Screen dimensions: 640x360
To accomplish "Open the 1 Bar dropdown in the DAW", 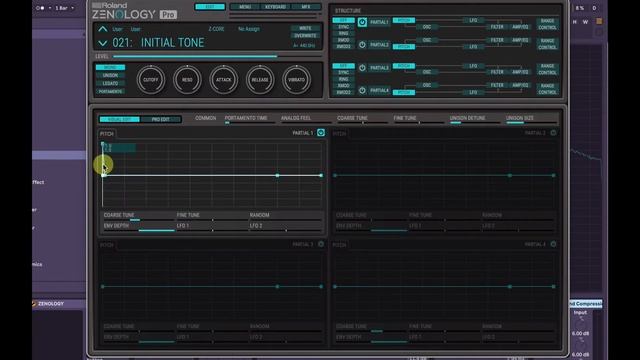I will coord(64,8).
